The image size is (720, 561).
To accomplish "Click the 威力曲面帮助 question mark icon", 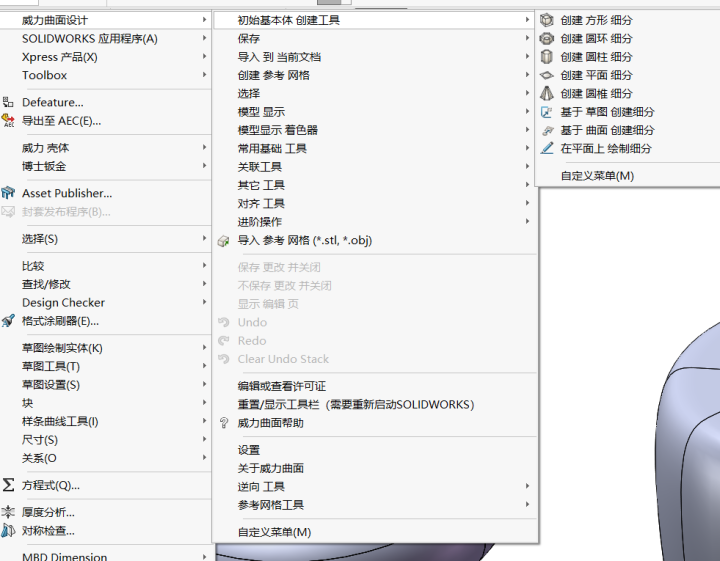I will tap(224, 423).
